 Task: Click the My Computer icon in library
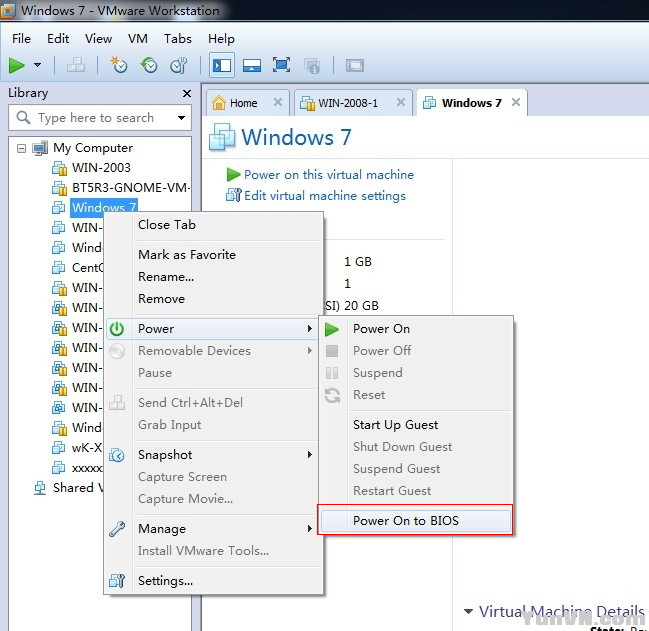point(40,148)
